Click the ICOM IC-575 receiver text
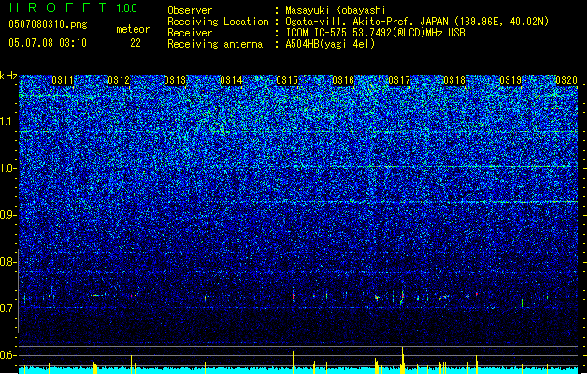This screenshot has height=374, width=588. pyautogui.click(x=375, y=33)
